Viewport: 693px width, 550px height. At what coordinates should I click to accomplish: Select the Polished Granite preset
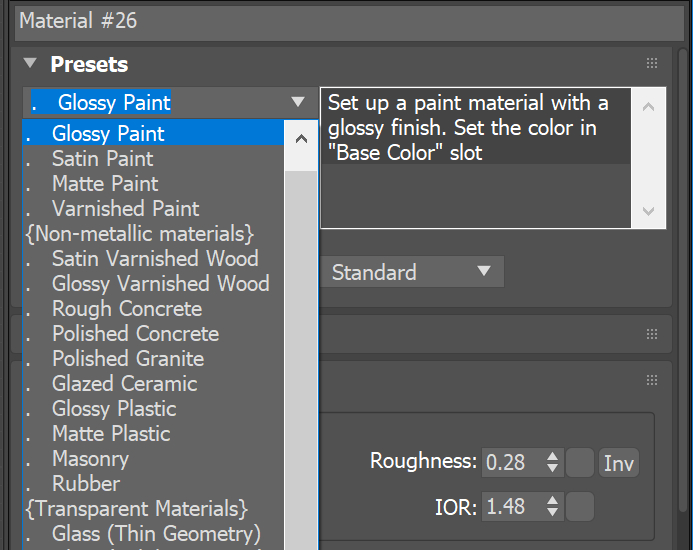[153, 358]
